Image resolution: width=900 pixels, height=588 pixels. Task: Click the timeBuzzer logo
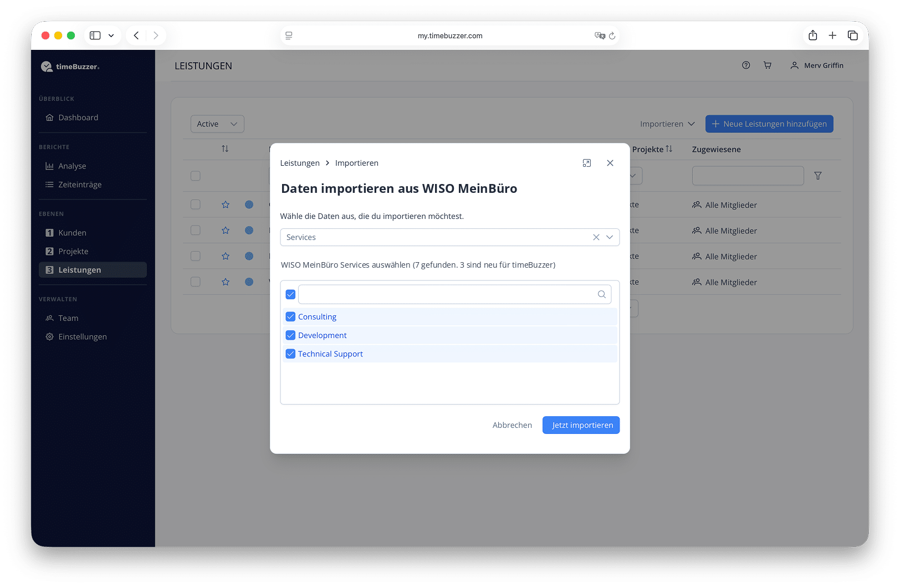(70, 67)
